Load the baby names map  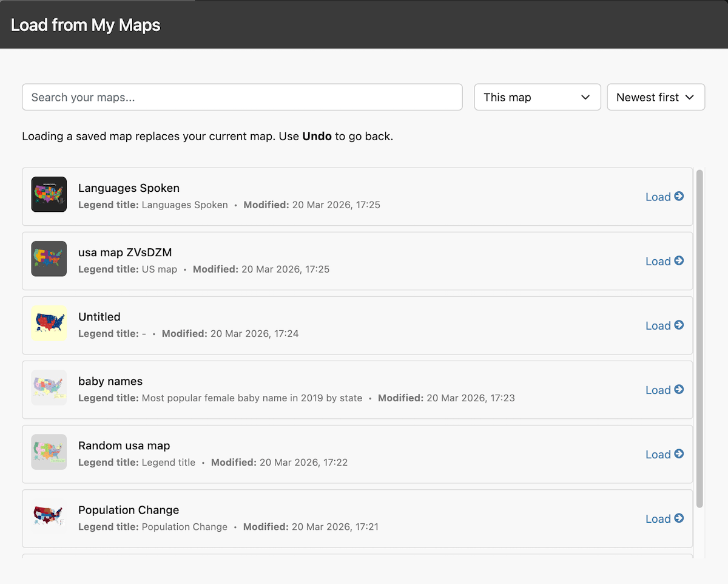658,390
